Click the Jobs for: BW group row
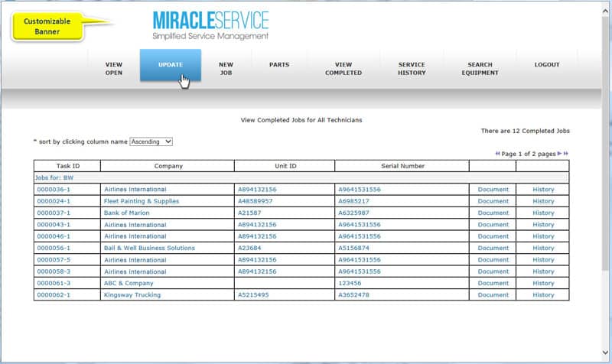 click(301, 177)
